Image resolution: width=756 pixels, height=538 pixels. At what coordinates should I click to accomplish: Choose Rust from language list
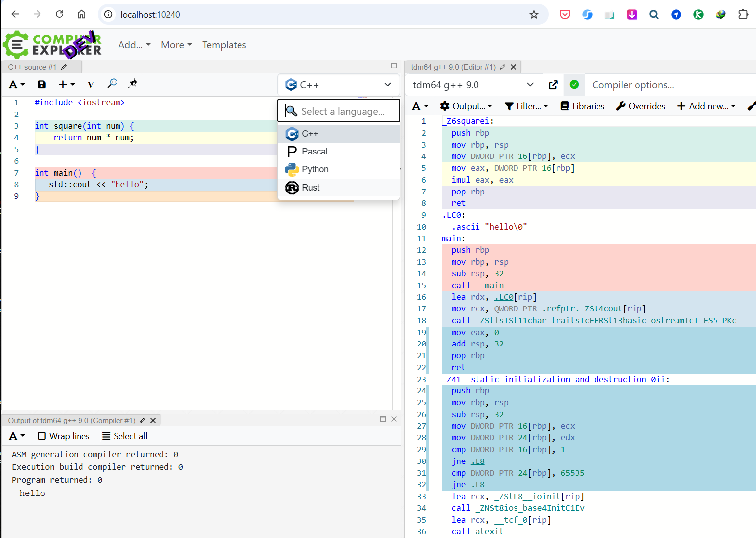click(x=311, y=188)
